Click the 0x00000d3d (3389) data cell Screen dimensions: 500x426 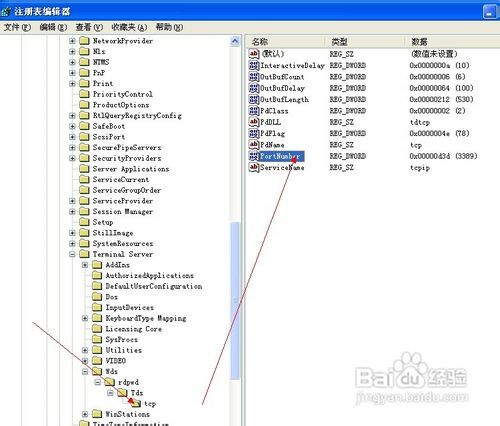[x=443, y=156]
